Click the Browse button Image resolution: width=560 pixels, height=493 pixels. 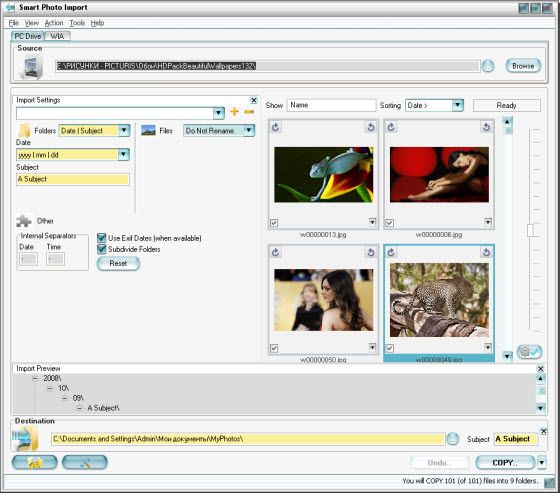(523, 66)
